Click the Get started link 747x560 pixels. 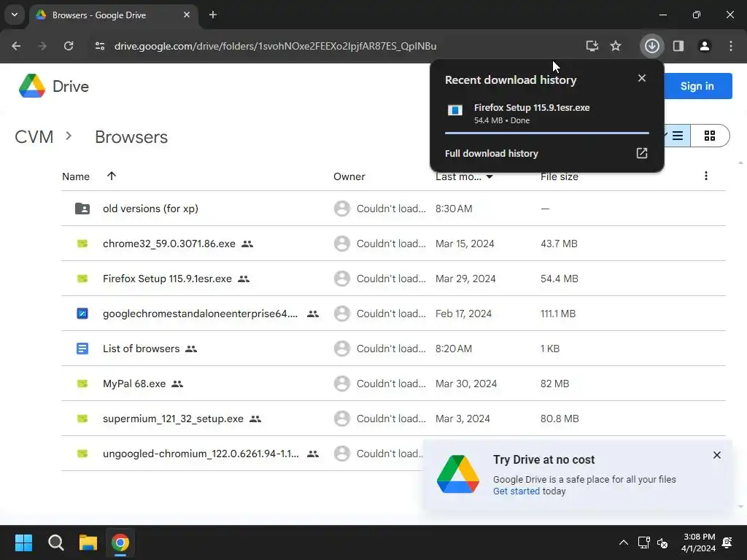pyautogui.click(x=516, y=491)
